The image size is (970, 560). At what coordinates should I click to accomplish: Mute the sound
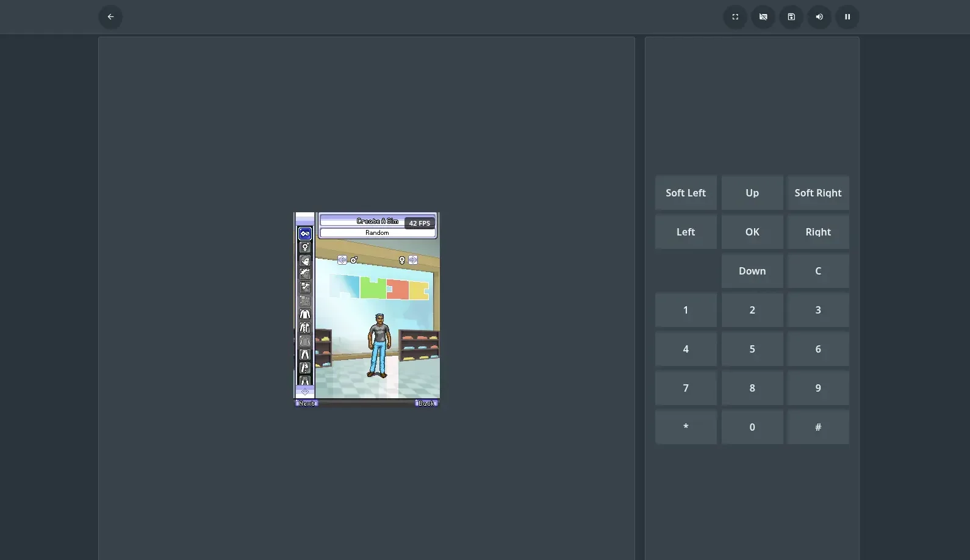pos(819,16)
